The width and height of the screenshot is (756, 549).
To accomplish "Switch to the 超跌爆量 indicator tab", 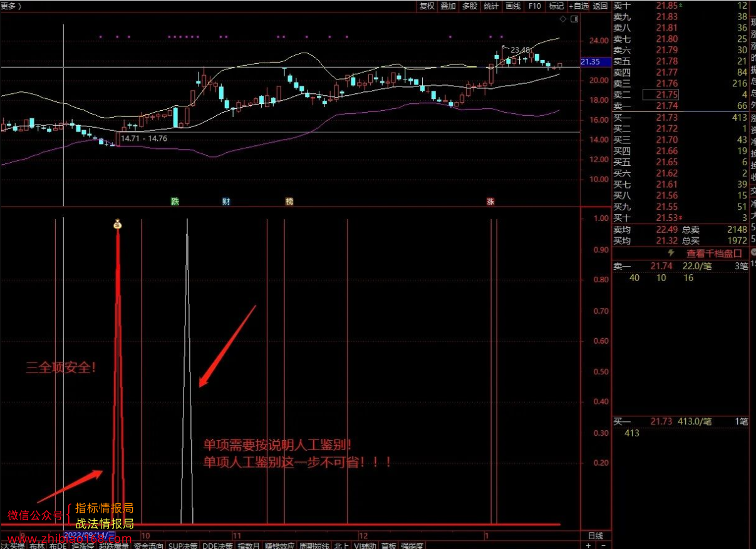I will pos(114,545).
